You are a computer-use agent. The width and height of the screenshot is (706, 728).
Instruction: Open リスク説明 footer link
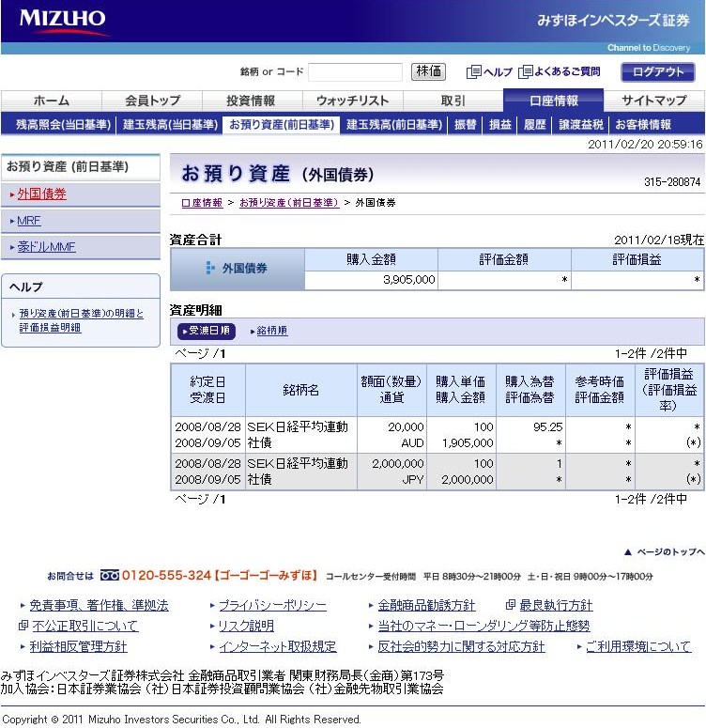click(246, 626)
